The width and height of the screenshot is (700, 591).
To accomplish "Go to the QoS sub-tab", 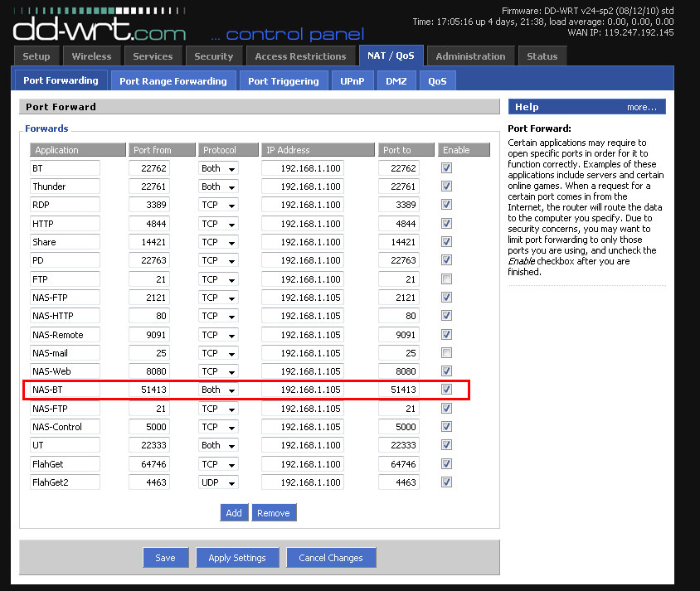I will point(437,81).
